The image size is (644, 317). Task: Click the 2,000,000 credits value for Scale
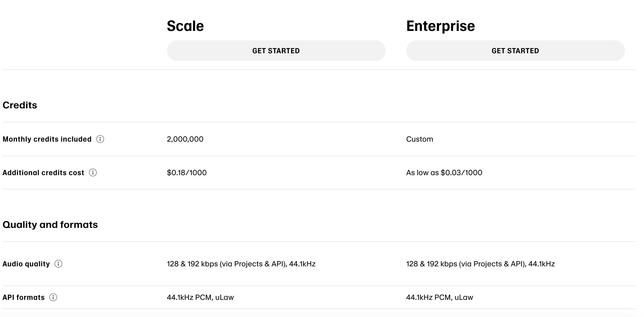[x=185, y=139]
